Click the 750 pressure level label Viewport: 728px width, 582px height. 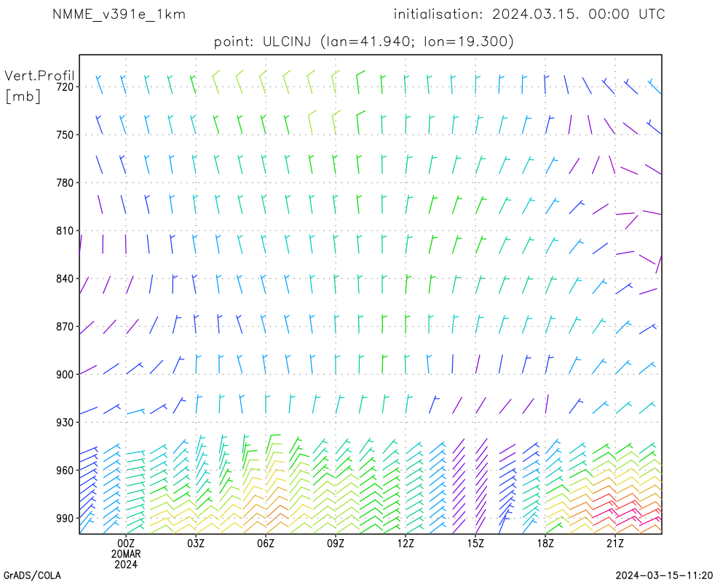pyautogui.click(x=65, y=135)
